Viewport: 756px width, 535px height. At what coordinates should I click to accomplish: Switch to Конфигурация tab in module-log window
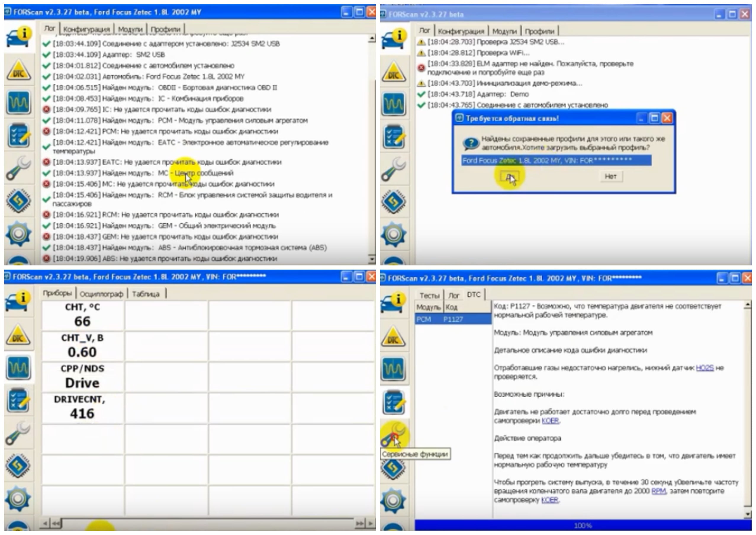click(x=87, y=29)
